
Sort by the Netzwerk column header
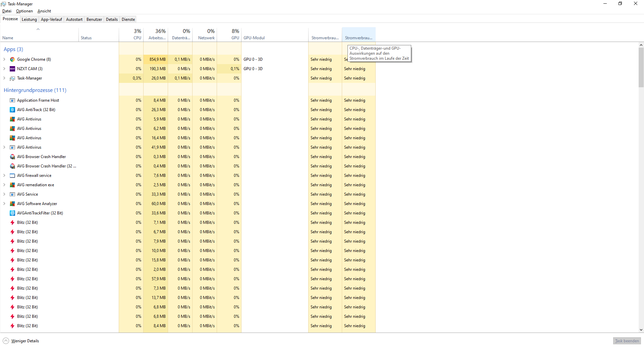[x=205, y=35]
